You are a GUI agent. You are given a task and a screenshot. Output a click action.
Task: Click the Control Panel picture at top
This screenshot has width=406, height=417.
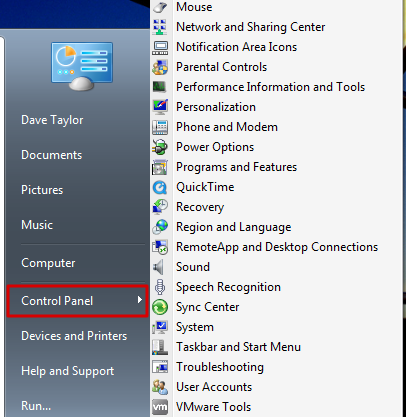pos(82,66)
